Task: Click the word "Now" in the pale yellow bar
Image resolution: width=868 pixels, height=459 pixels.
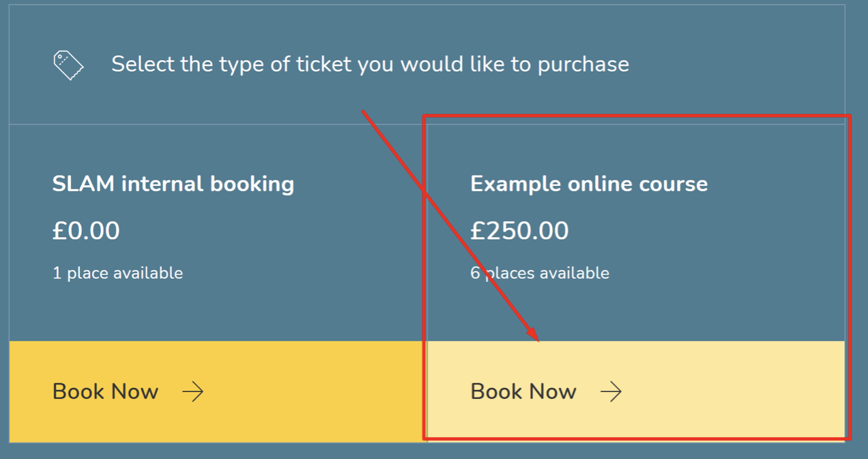Action: coord(553,391)
